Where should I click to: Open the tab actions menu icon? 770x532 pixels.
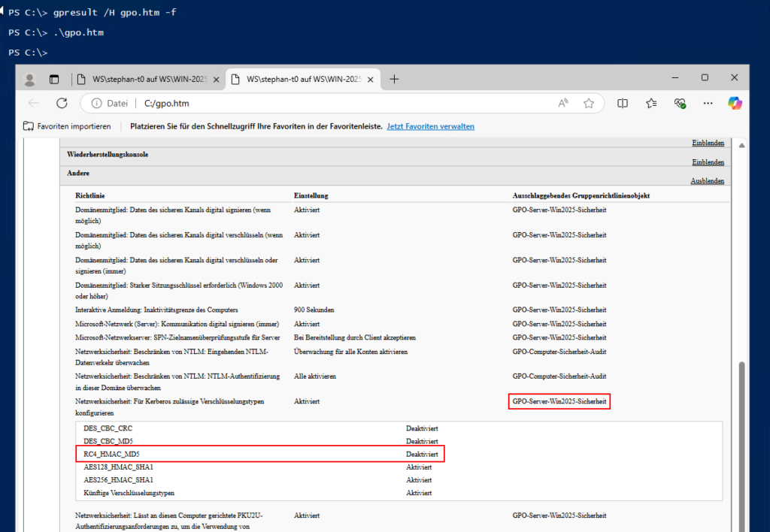point(53,78)
